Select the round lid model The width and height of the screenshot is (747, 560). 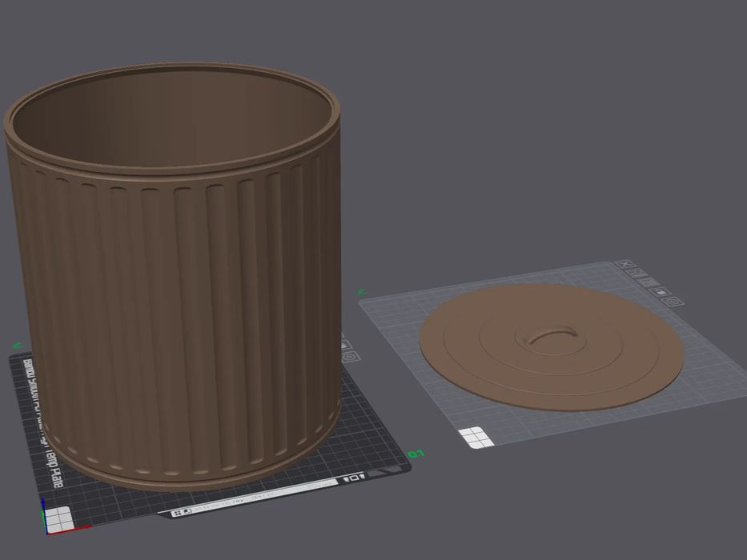552,346
